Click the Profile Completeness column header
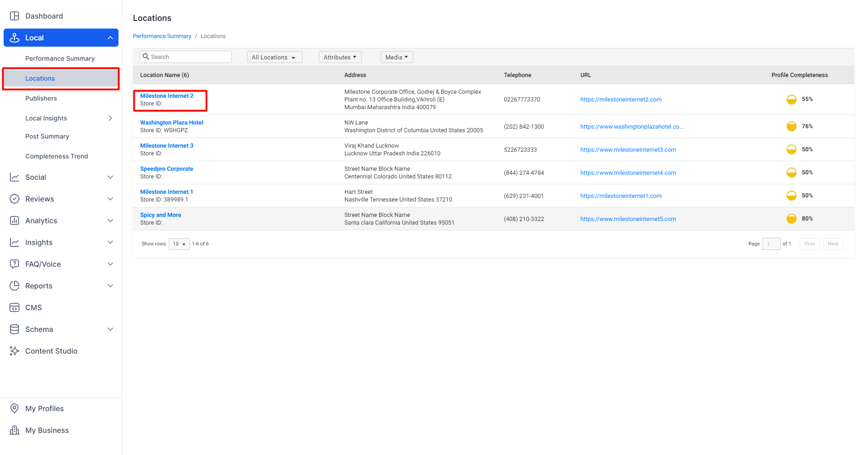 (x=799, y=75)
